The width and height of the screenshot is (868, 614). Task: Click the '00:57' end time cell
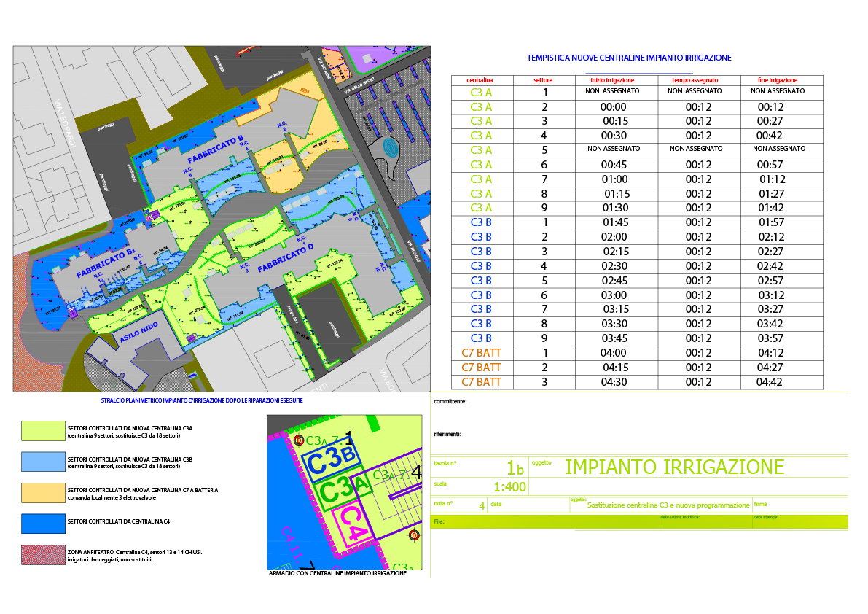(x=770, y=165)
